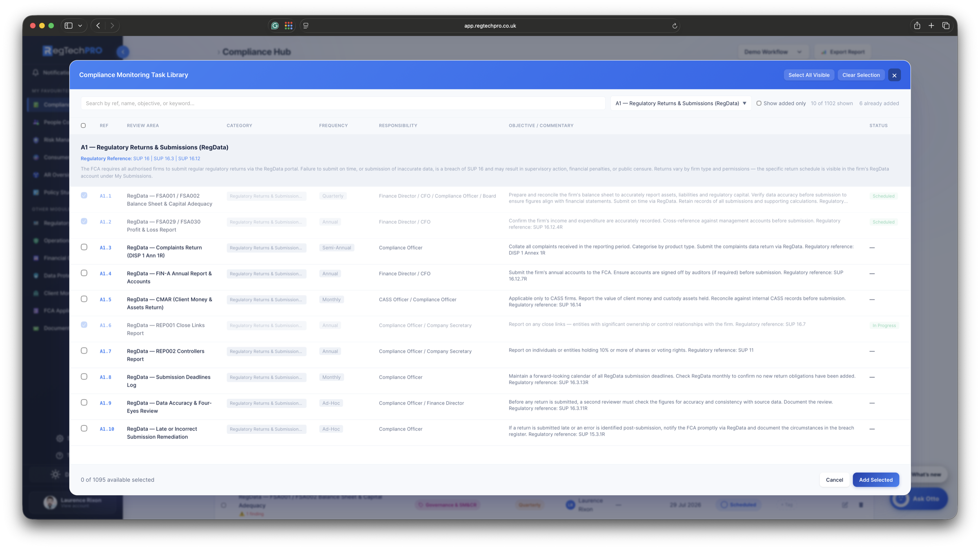Click the REF column header

click(x=104, y=125)
